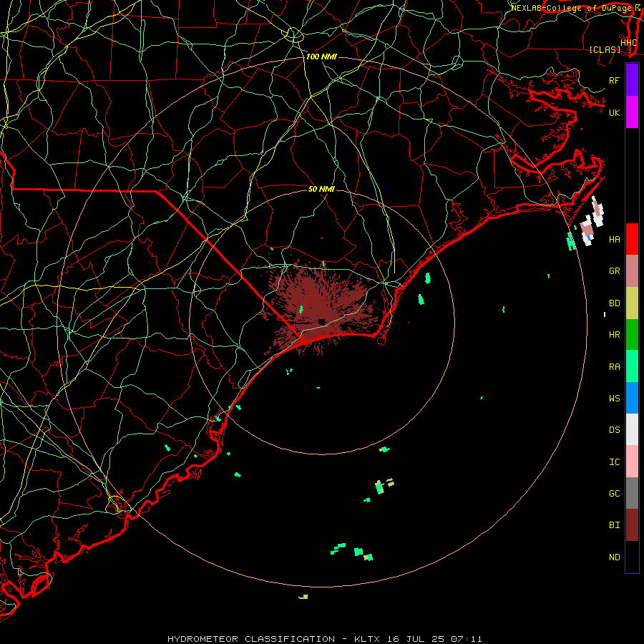Select the pink IC legend swatch
644x644 pixels.
pos(632,462)
